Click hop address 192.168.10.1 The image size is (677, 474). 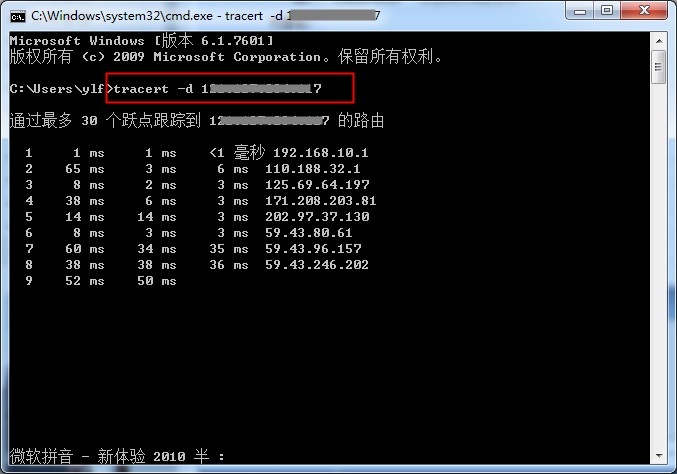tap(320, 153)
